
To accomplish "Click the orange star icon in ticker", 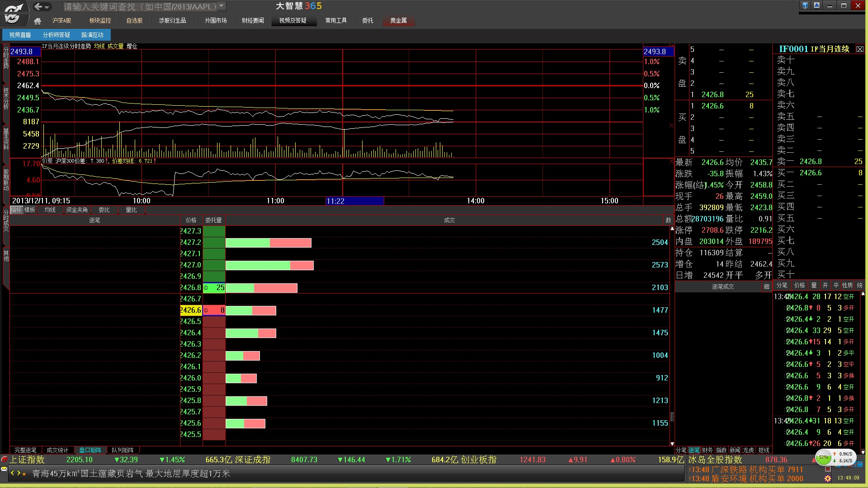I will (x=24, y=474).
